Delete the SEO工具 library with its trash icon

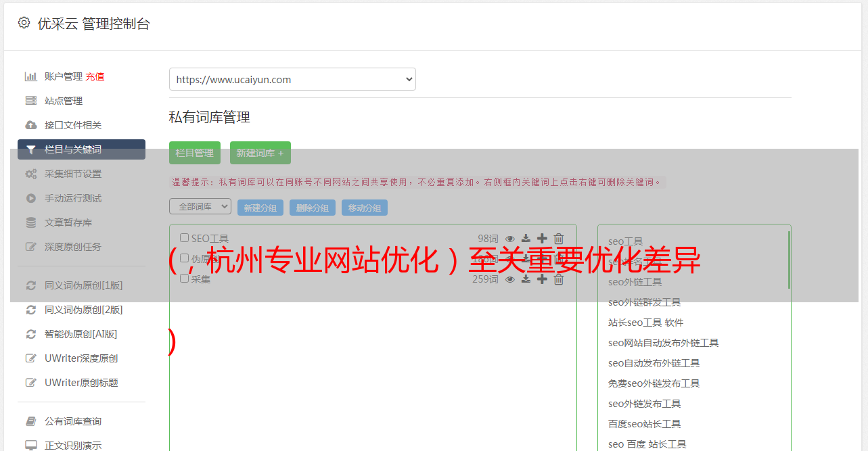point(558,239)
